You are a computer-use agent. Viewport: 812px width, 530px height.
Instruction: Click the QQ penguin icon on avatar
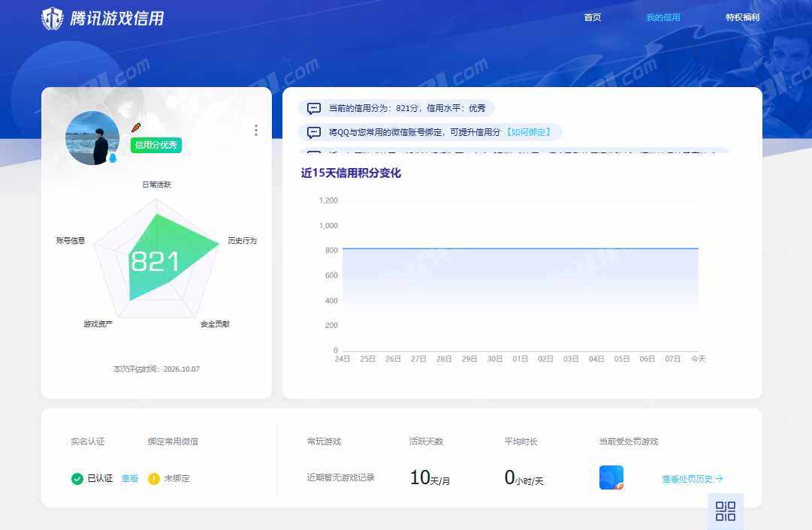point(113,158)
